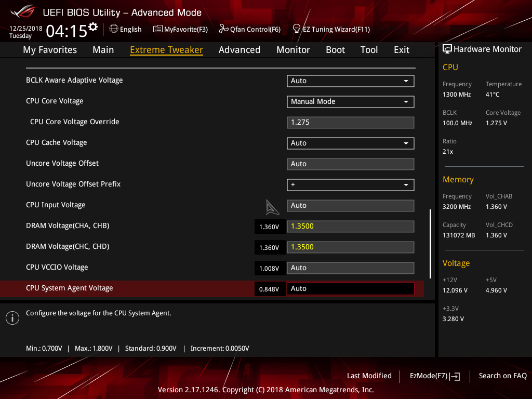Click the 04:15 clock display
Image resolution: width=532 pixels, height=399 pixels.
66,31
